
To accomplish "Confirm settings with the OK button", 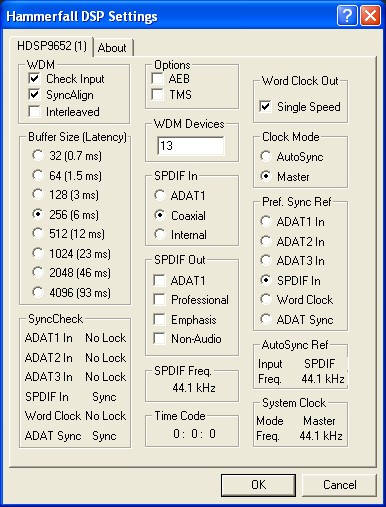I will pyautogui.click(x=258, y=485).
